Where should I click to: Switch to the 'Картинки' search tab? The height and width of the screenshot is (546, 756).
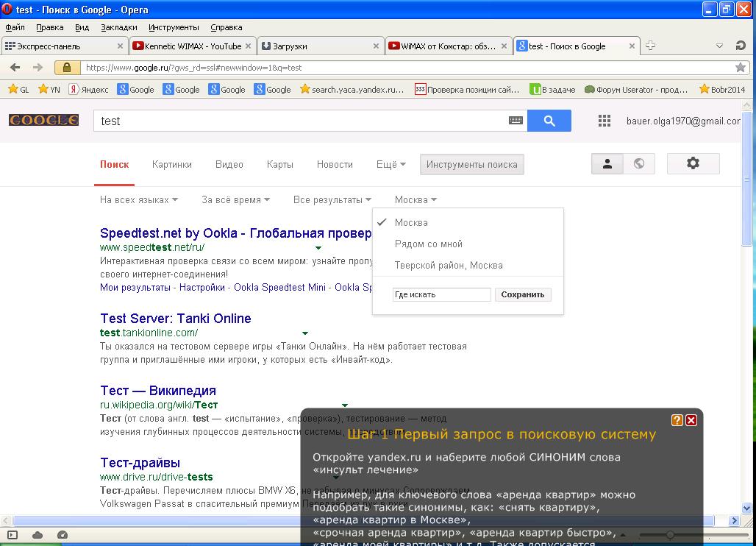tap(171, 165)
